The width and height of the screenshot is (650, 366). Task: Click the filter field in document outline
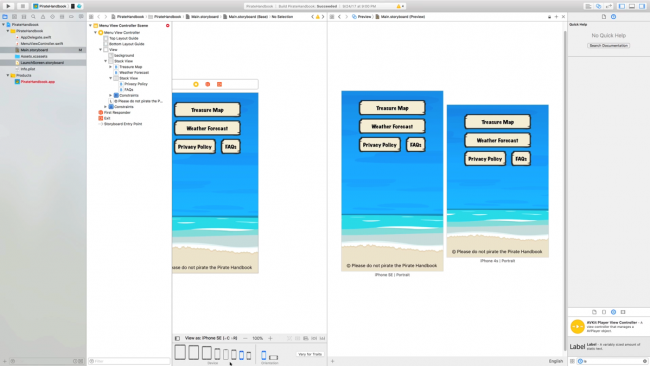pos(129,361)
